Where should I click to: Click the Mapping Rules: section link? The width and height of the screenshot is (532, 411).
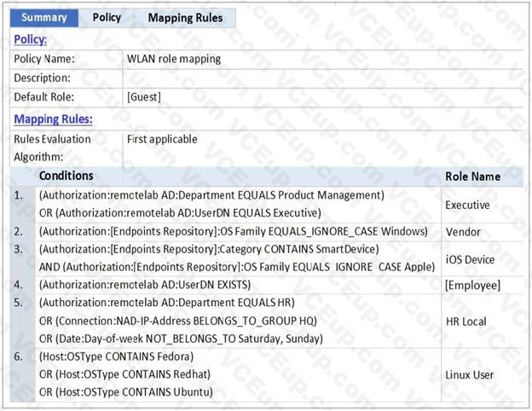coord(53,119)
